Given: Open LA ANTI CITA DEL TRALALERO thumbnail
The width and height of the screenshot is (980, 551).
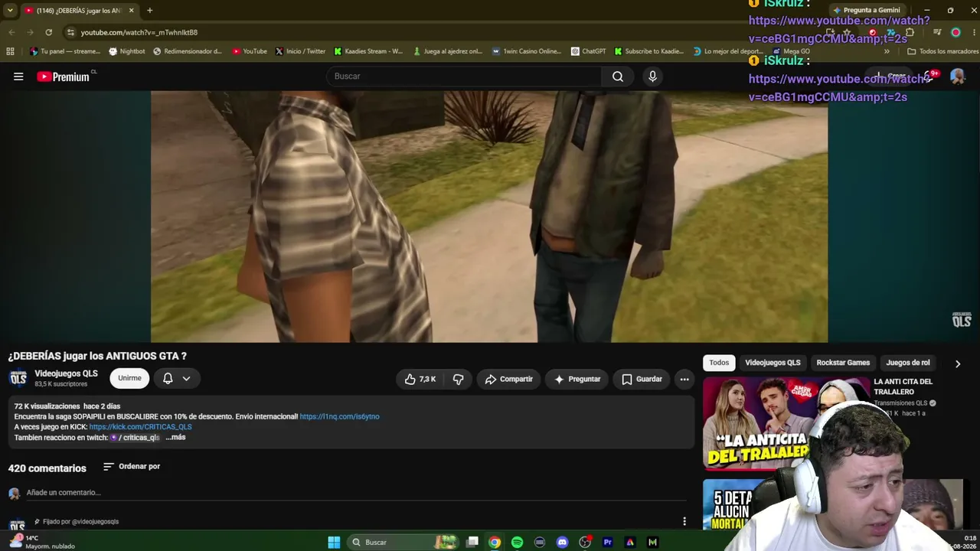Looking at the screenshot, I should point(786,423).
